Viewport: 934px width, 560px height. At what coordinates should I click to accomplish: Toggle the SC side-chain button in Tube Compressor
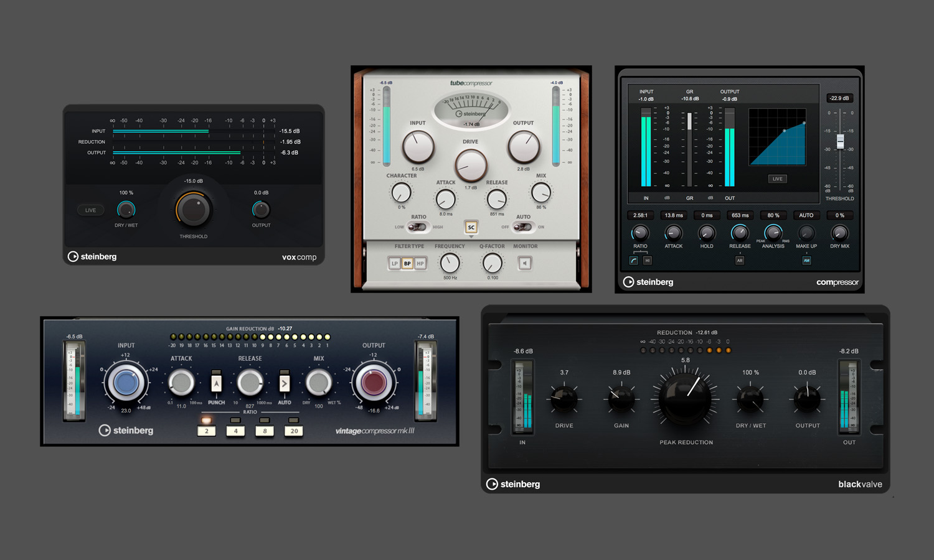pyautogui.click(x=471, y=228)
